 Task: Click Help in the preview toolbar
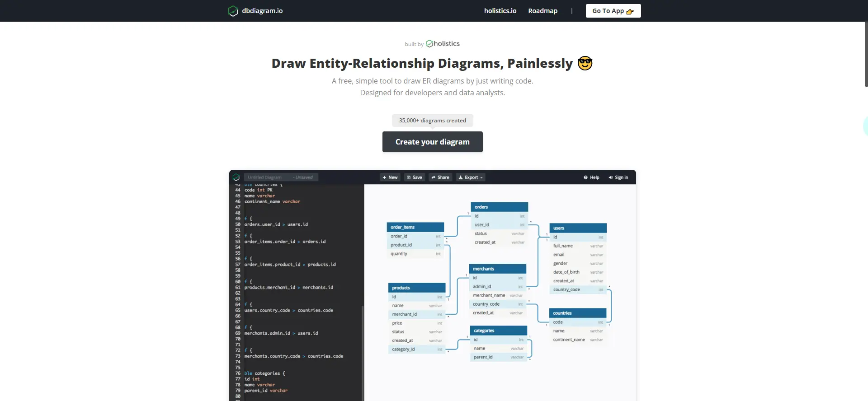pos(591,177)
